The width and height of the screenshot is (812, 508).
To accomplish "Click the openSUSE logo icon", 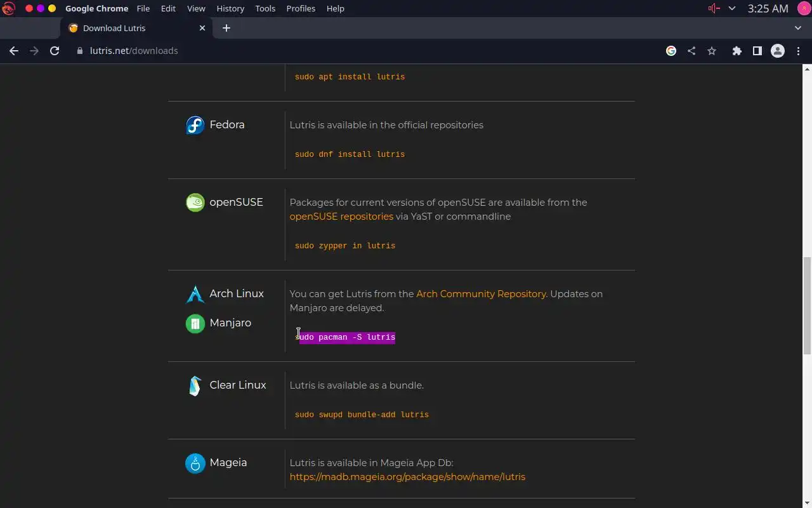I will click(x=195, y=203).
